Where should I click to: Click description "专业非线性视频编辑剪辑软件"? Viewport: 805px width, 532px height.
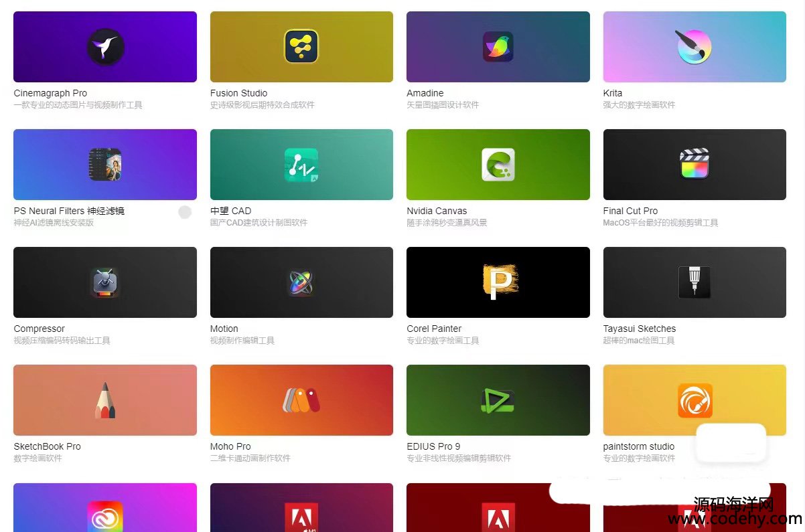459,458
